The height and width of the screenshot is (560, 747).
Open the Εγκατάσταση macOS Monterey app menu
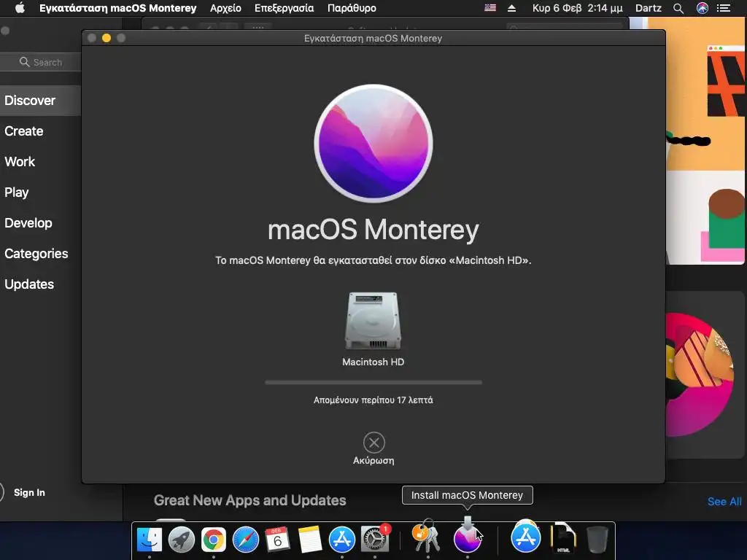click(x=117, y=8)
